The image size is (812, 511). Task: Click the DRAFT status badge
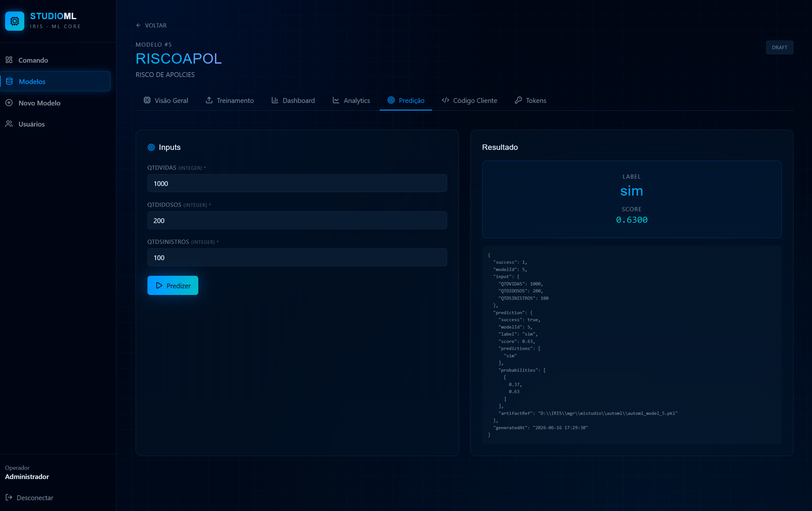(x=779, y=48)
